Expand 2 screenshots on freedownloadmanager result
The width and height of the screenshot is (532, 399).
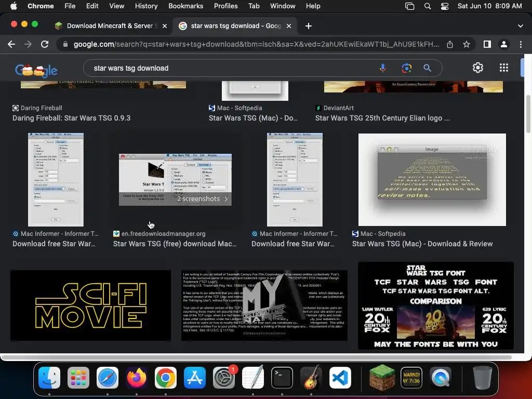click(x=202, y=199)
